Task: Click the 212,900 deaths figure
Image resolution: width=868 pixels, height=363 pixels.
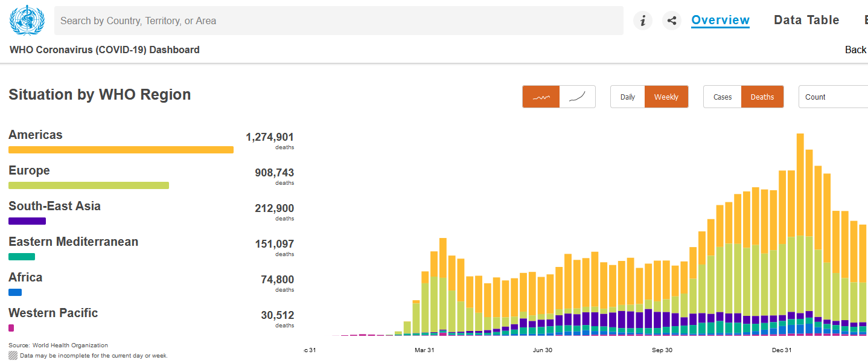Action: tap(275, 209)
